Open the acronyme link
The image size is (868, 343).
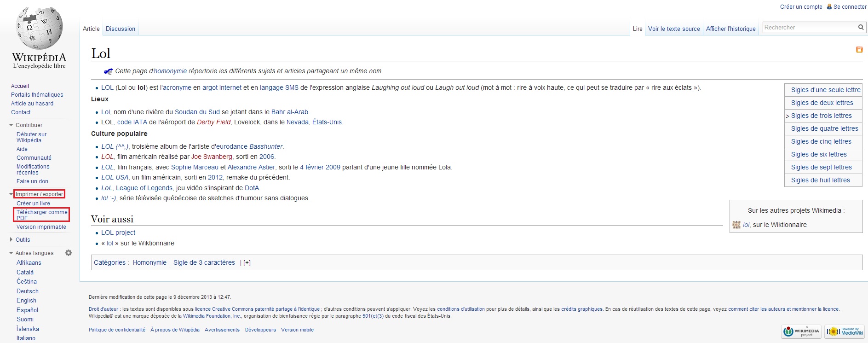tap(177, 88)
